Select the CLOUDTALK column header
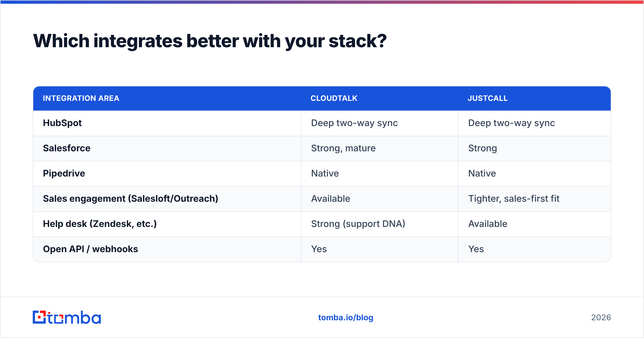This screenshot has height=338, width=644. tap(334, 98)
